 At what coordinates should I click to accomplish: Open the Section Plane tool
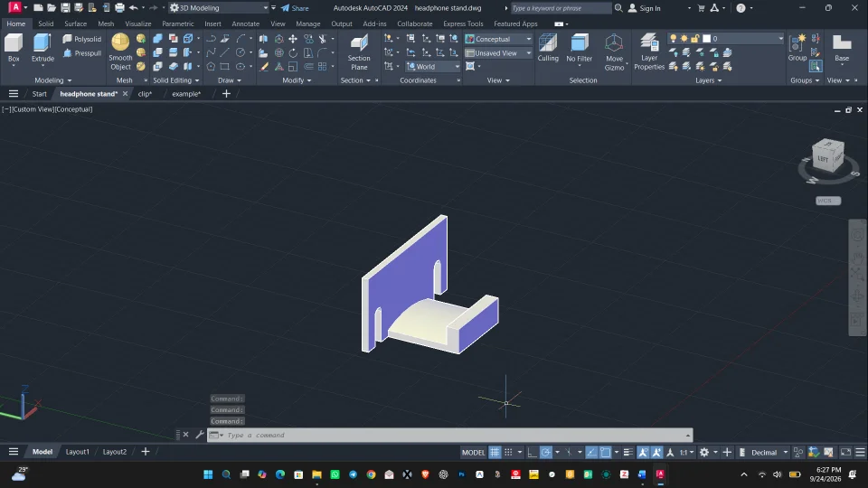coord(359,52)
